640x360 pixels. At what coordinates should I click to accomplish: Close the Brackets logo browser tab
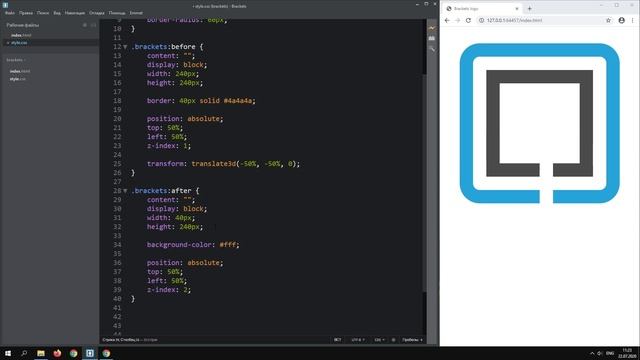pyautogui.click(x=517, y=9)
